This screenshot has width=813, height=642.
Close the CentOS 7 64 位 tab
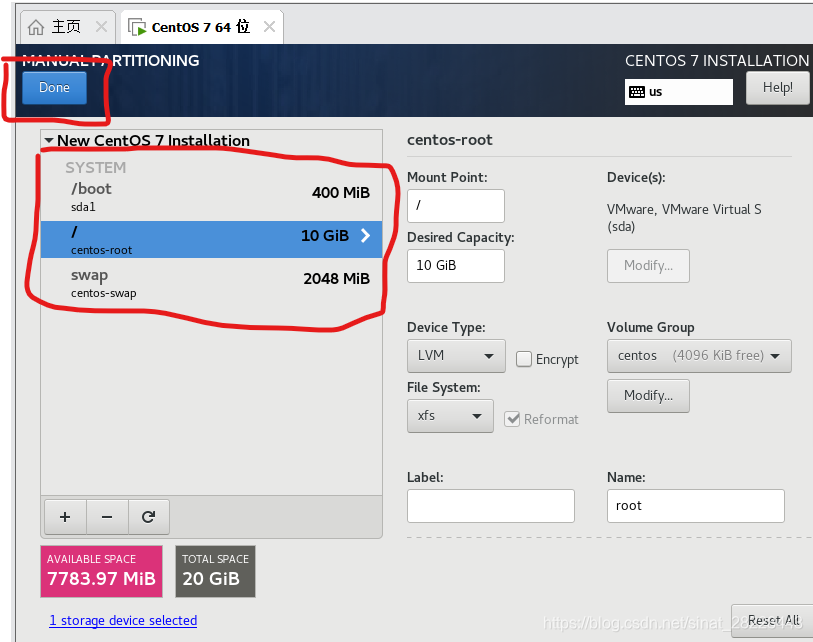click(x=269, y=26)
